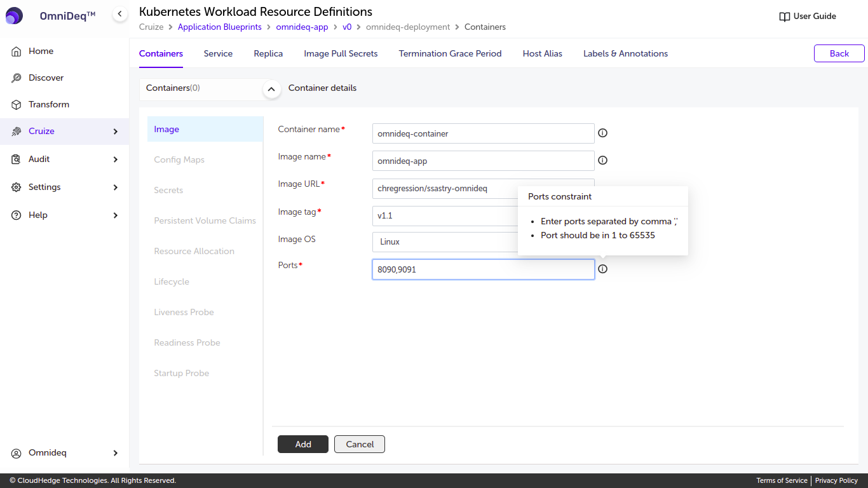Click the Home icon in the sidebar
The image size is (868, 488).
17,51
